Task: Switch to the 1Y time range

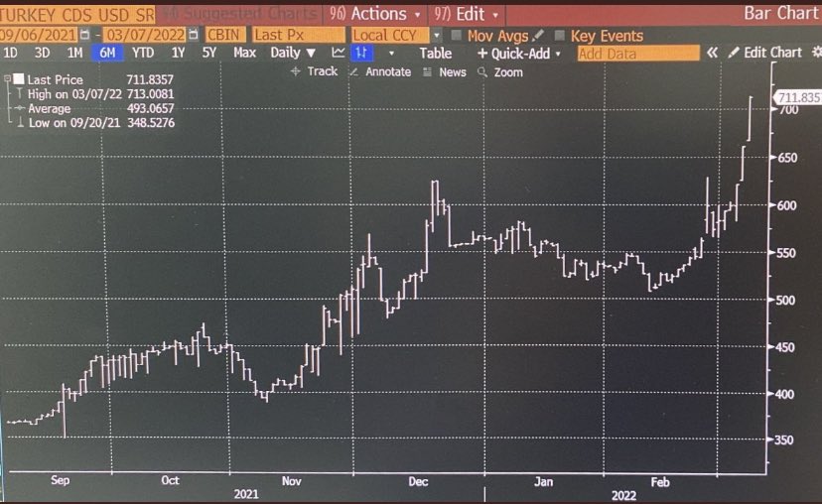Action: [x=179, y=53]
